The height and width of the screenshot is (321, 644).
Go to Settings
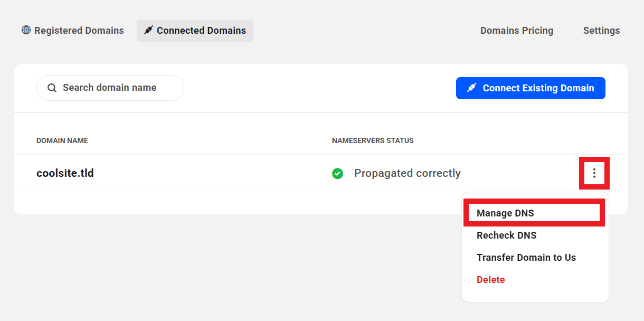point(601,31)
